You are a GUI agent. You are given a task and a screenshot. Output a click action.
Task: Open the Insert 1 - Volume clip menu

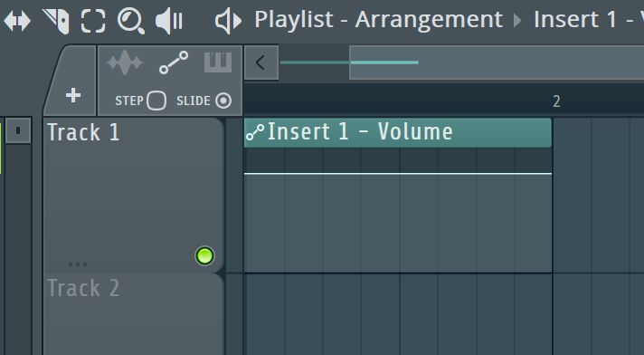click(255, 132)
